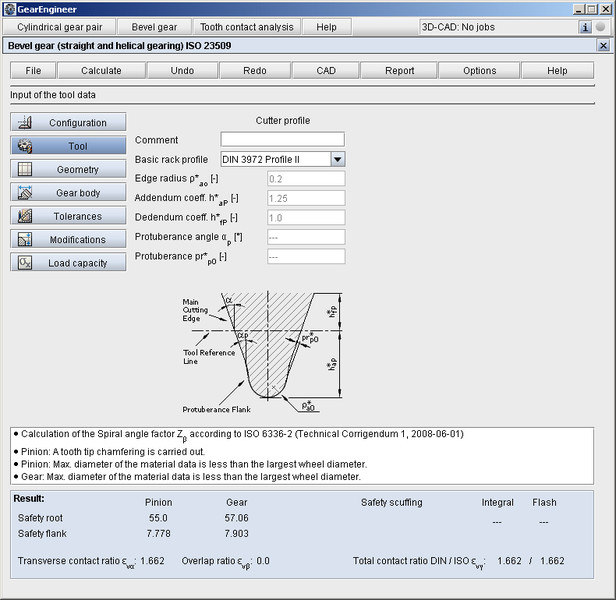The width and height of the screenshot is (616, 600).
Task: Open the Tolerances section
Action: (x=69, y=216)
